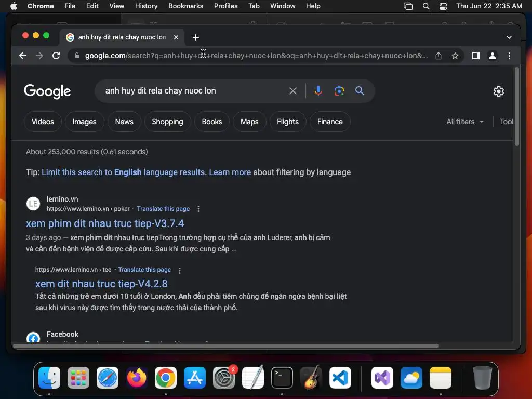Start voice search with the microphone icon

tap(318, 91)
